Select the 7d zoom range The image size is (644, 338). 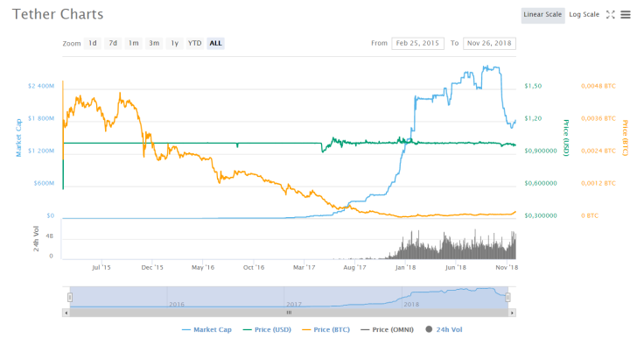click(113, 43)
